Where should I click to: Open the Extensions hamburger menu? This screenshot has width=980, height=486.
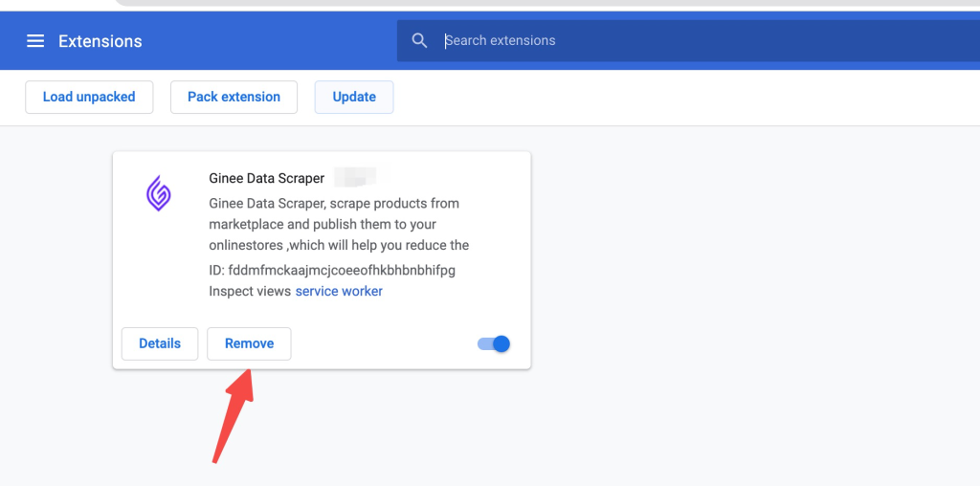35,41
